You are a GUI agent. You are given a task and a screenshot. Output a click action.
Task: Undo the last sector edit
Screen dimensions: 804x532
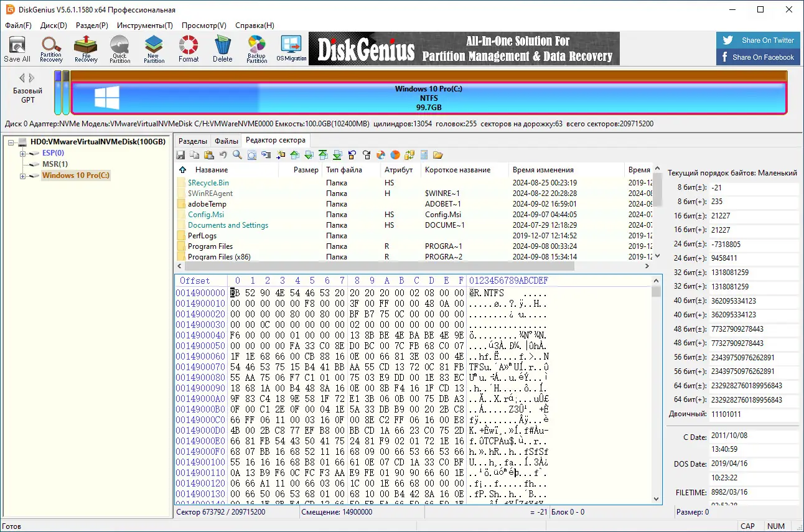pos(223,155)
